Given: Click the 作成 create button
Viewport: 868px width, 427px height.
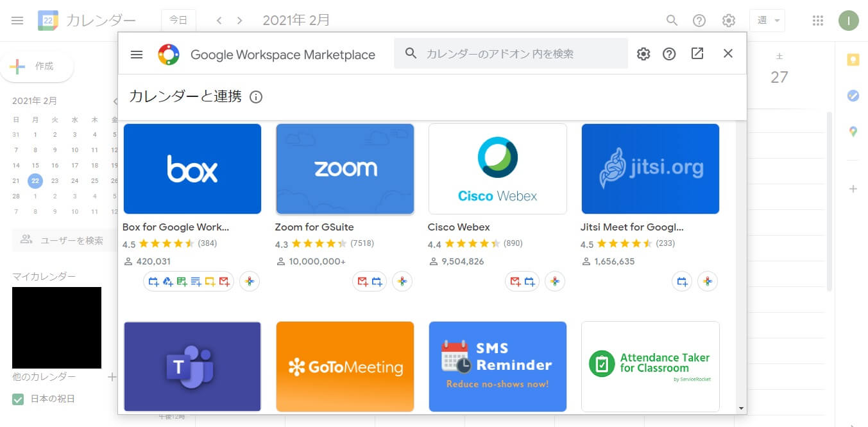Looking at the screenshot, I should pos(37,66).
